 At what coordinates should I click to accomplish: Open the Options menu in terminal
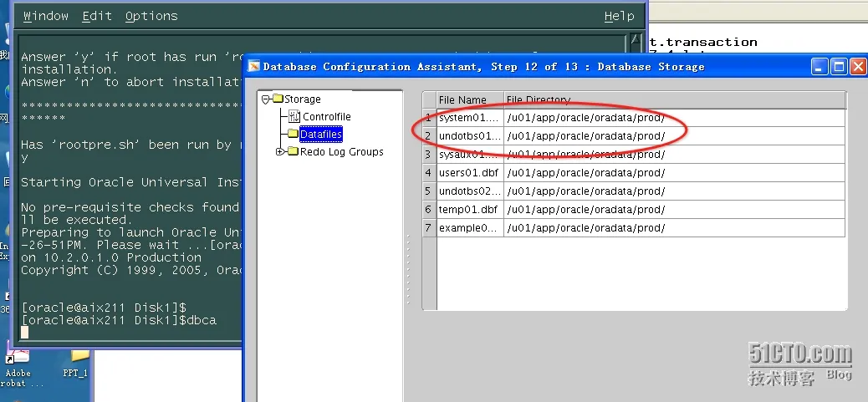point(151,16)
